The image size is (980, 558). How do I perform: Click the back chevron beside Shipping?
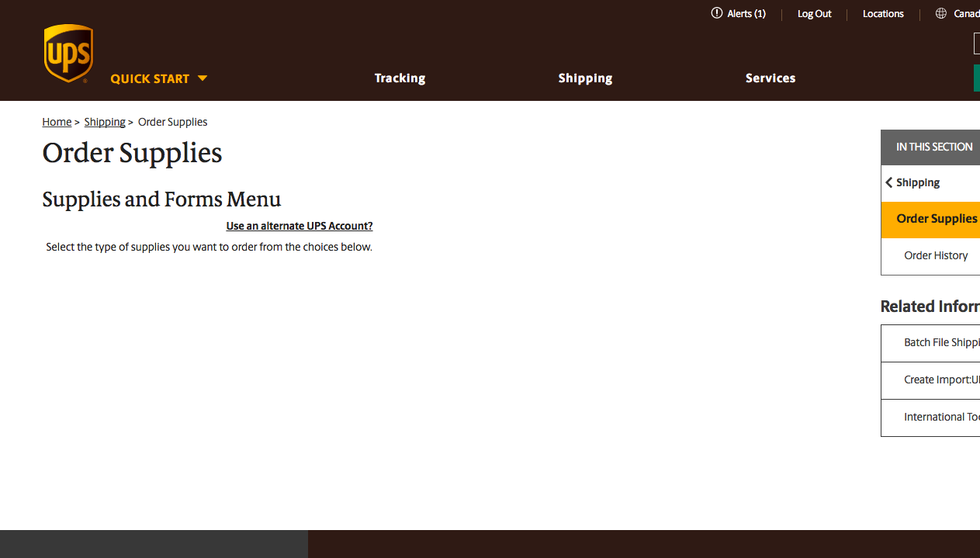(889, 182)
